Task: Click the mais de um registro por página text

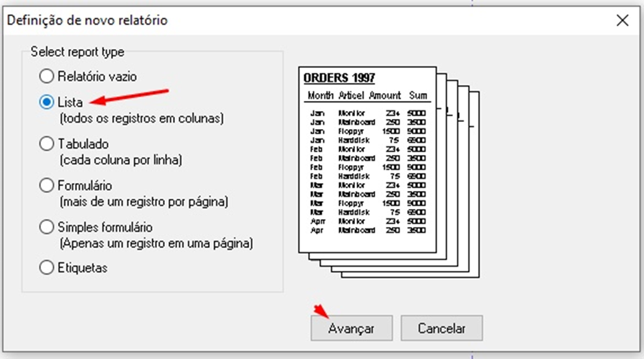Action: (144, 200)
